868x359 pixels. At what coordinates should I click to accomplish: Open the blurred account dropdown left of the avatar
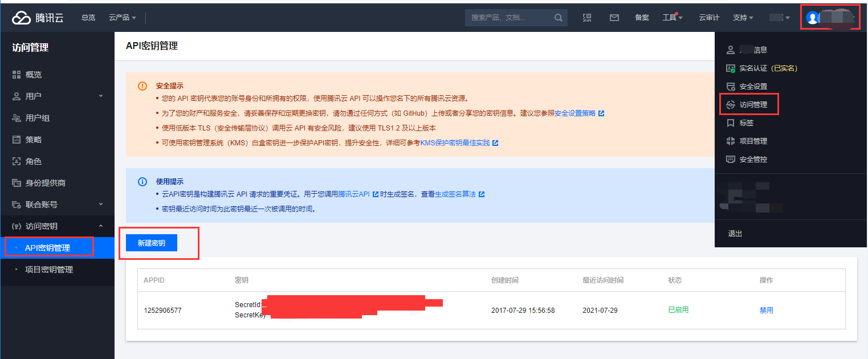click(780, 18)
